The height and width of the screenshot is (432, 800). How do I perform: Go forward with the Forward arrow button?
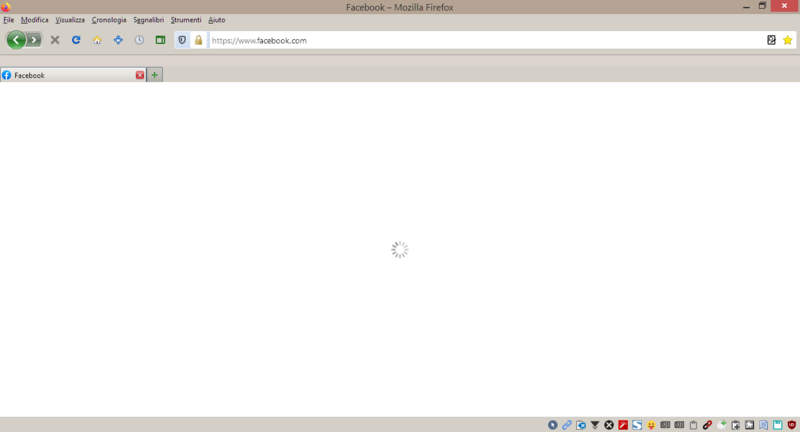[x=34, y=40]
